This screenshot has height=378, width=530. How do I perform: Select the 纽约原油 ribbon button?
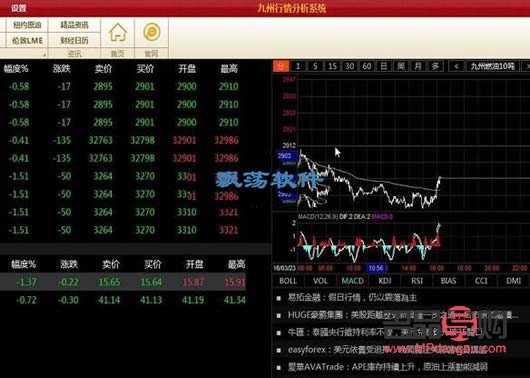tap(27, 25)
